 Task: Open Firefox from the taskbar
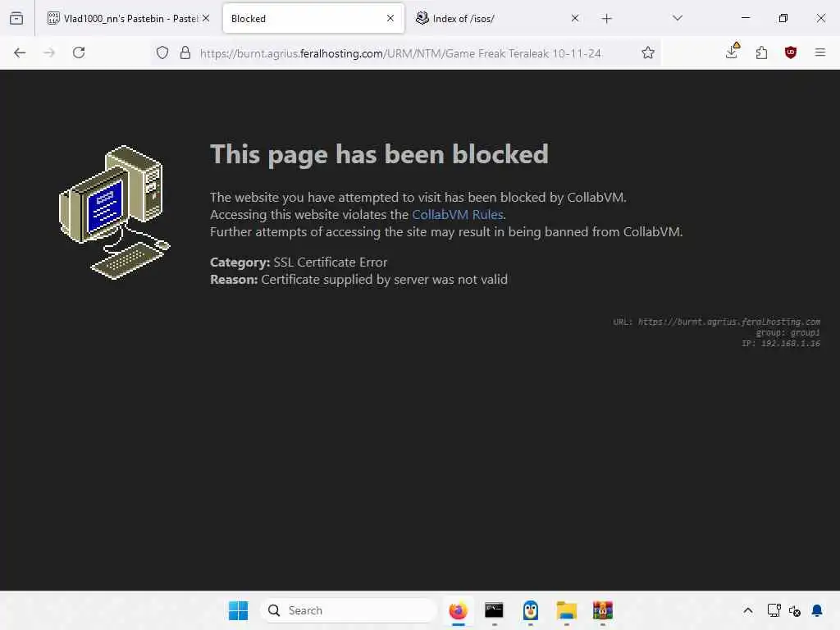(x=458, y=610)
